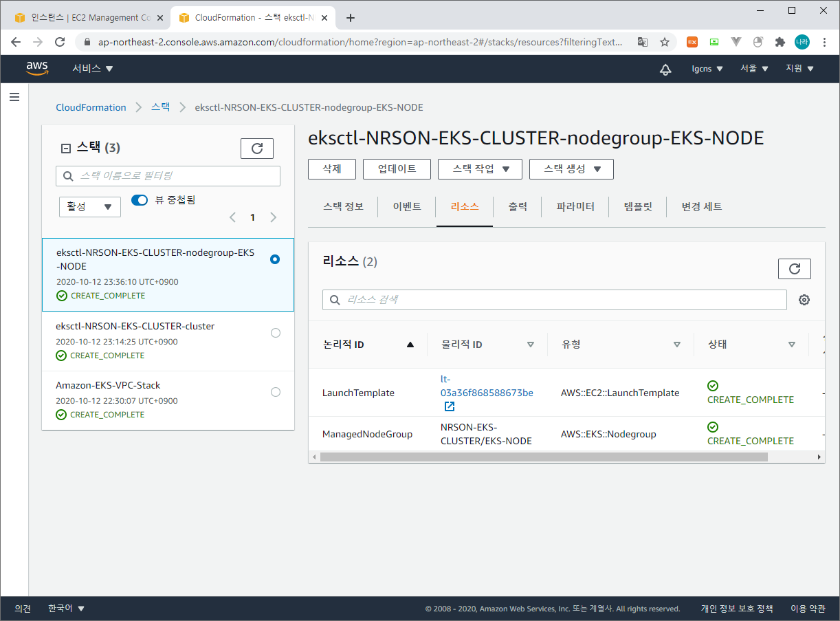The height and width of the screenshot is (621, 840).
Task: Click the green extension icon
Action: (714, 42)
